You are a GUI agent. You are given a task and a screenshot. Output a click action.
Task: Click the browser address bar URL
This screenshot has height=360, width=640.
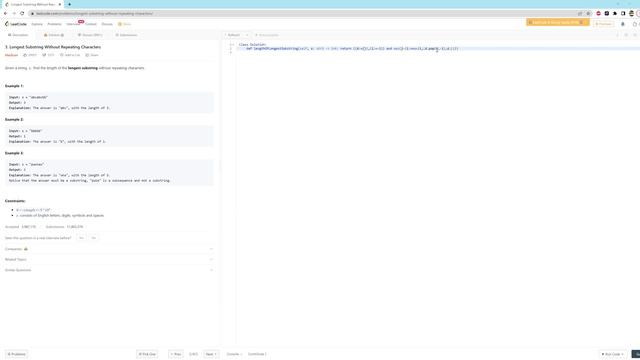pos(94,13)
